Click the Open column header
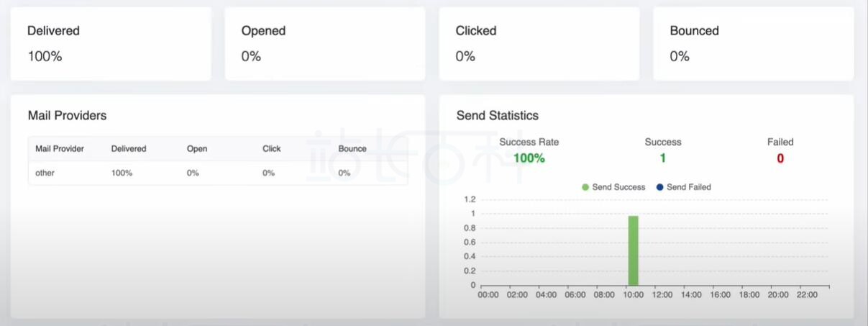The image size is (868, 326). point(197,149)
